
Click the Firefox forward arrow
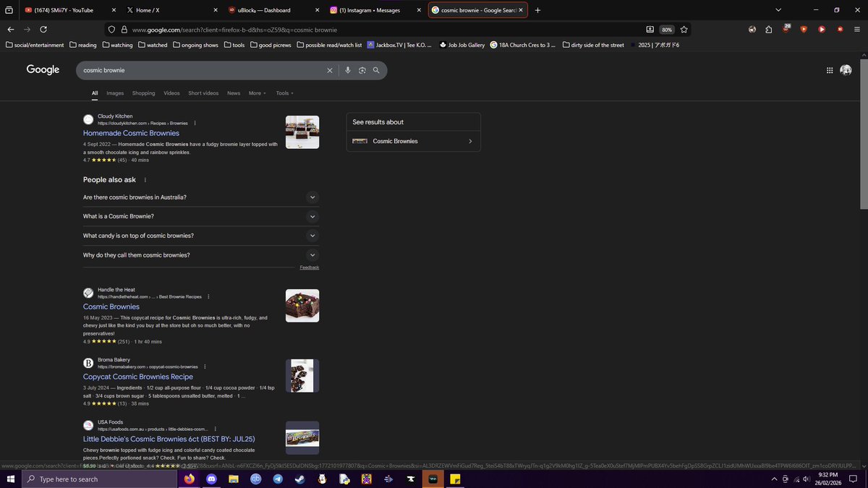pos(27,30)
